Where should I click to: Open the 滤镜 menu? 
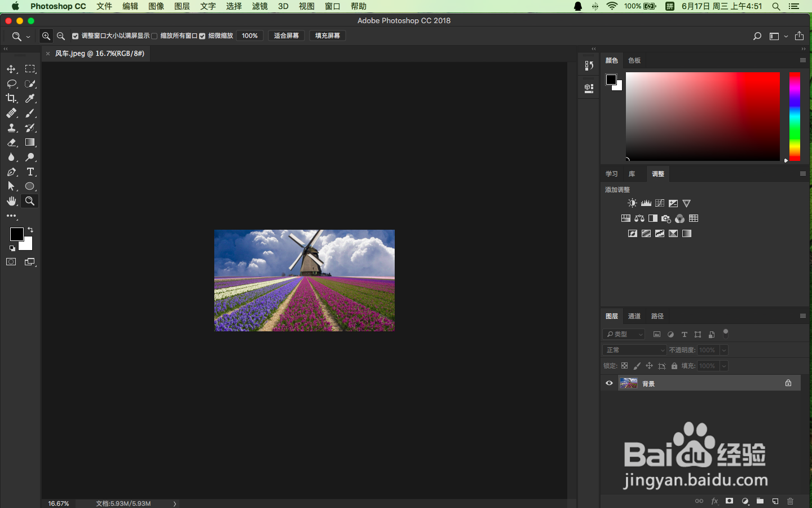coord(259,6)
